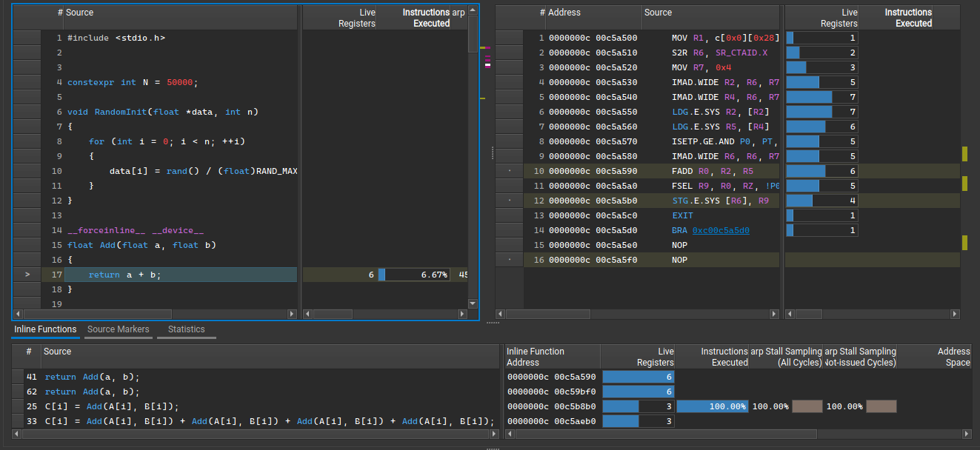
Task: Select assembly row 16 NOP
Action: click(x=651, y=260)
